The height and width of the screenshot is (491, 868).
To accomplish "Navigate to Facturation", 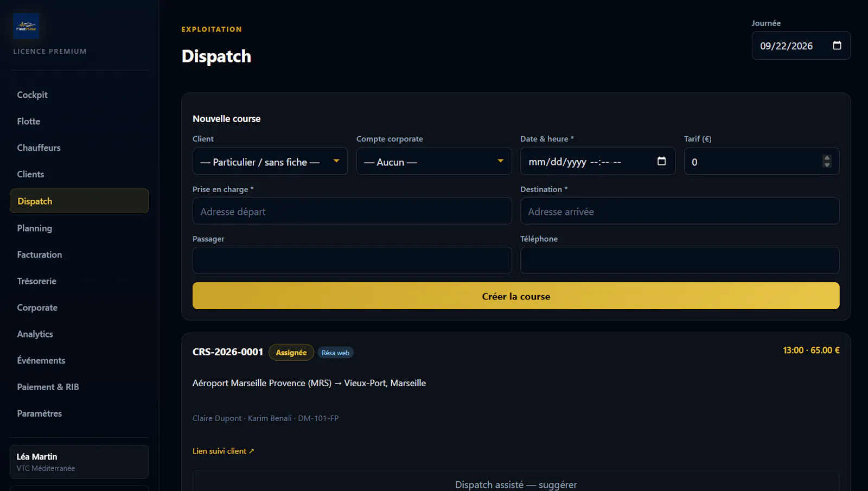I will (79, 254).
